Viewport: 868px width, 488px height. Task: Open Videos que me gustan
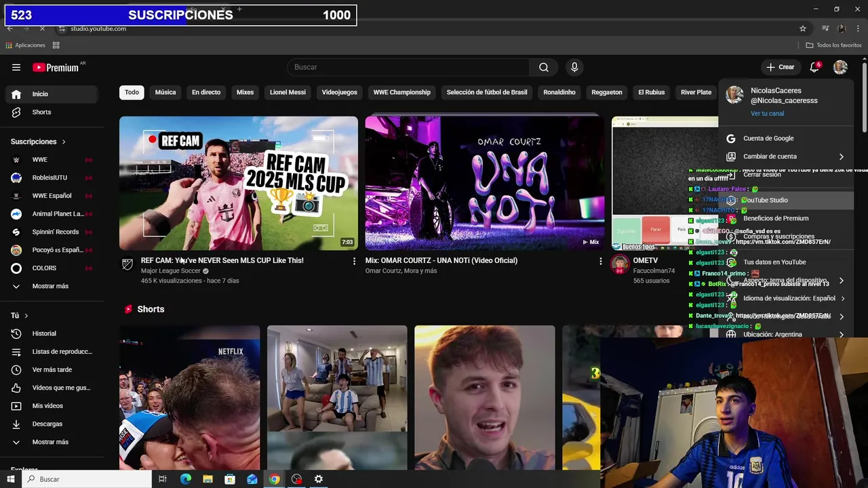[x=52, y=388]
